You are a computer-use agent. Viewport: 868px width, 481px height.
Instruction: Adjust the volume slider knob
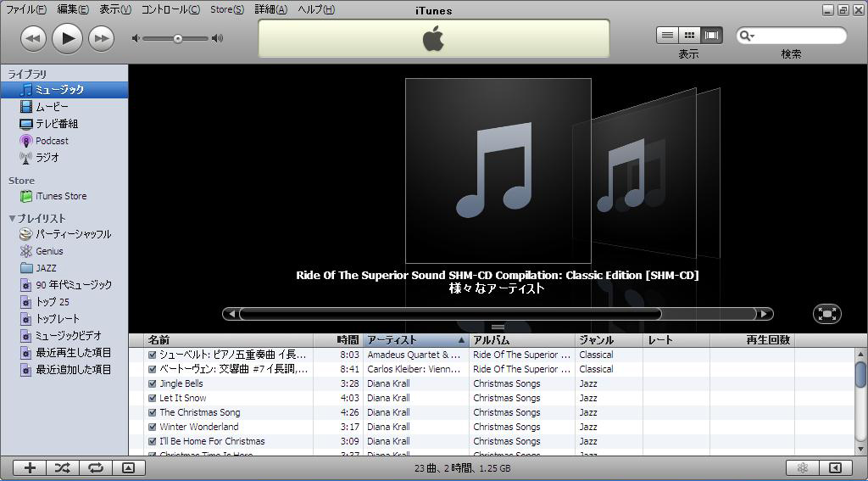click(x=178, y=39)
